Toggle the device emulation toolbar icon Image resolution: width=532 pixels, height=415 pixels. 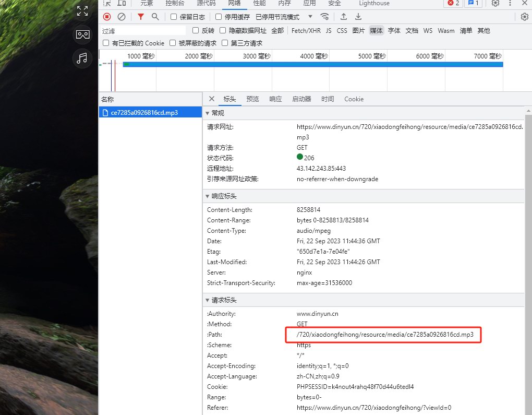(122, 4)
